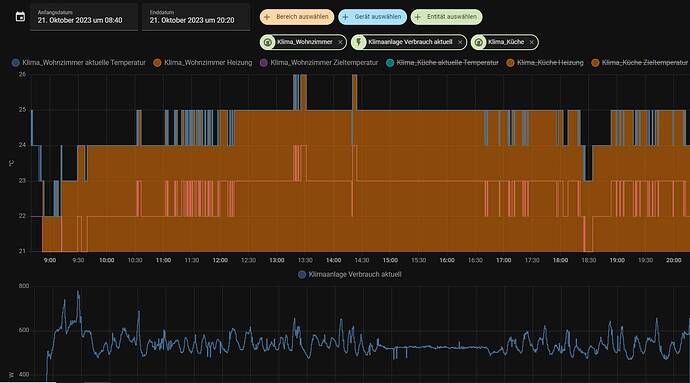
Task: Click the 18:00 time axis label
Action: click(x=560, y=261)
